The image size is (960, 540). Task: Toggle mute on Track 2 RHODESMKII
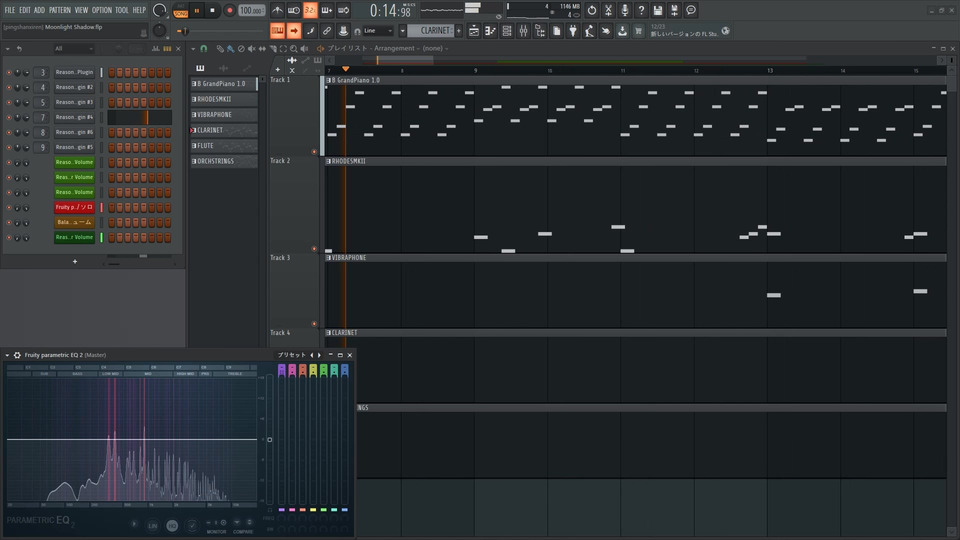pos(314,249)
